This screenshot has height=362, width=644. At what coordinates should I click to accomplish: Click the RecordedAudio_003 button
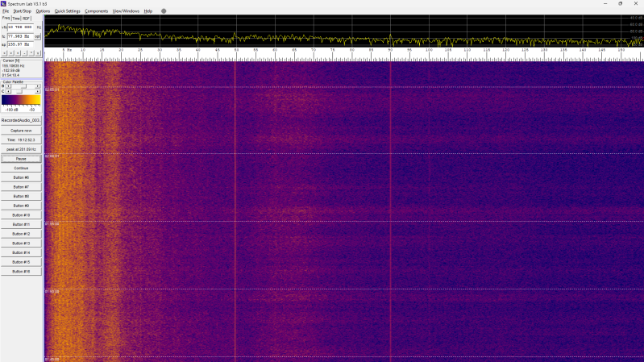21,120
